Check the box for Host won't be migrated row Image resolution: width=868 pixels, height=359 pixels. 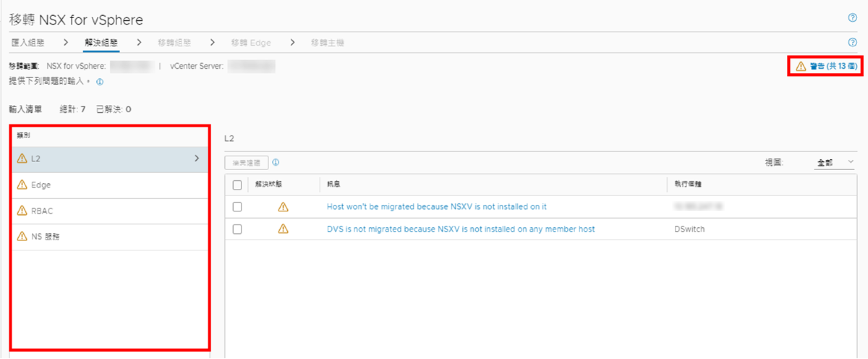[237, 207]
